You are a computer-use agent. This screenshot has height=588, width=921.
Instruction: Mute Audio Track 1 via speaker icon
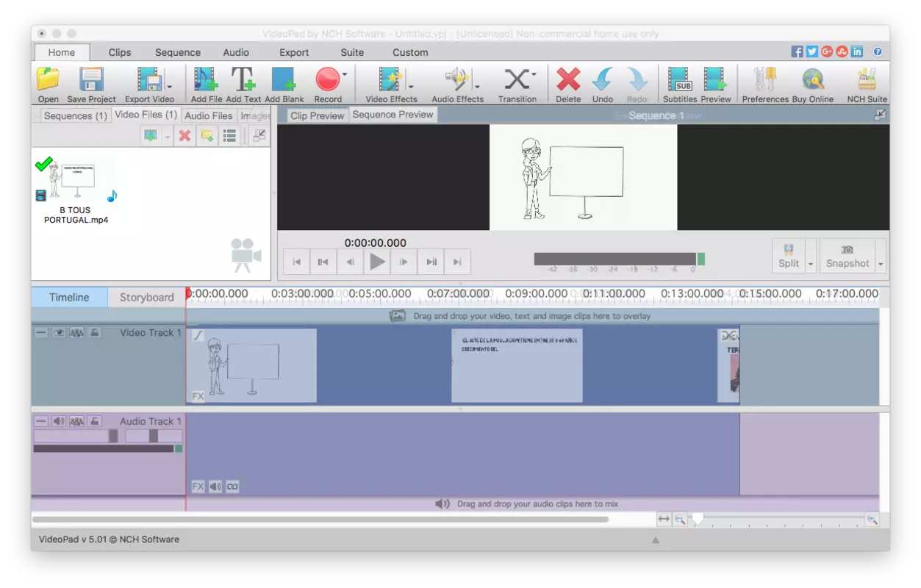coord(59,421)
